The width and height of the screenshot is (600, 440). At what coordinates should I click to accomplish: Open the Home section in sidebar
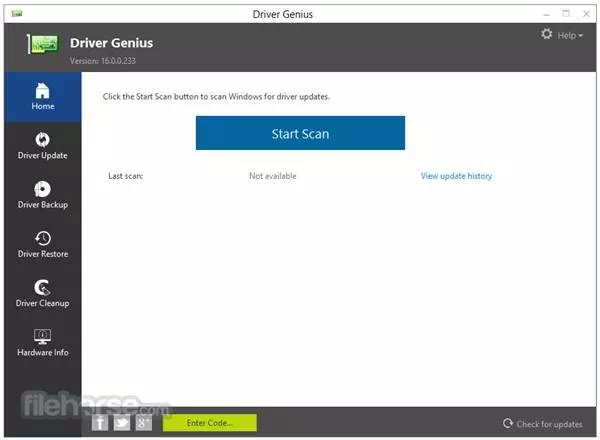(x=42, y=97)
